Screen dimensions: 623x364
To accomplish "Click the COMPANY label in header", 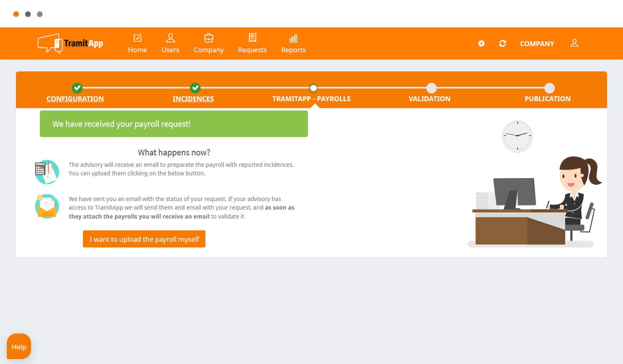I will (x=537, y=44).
